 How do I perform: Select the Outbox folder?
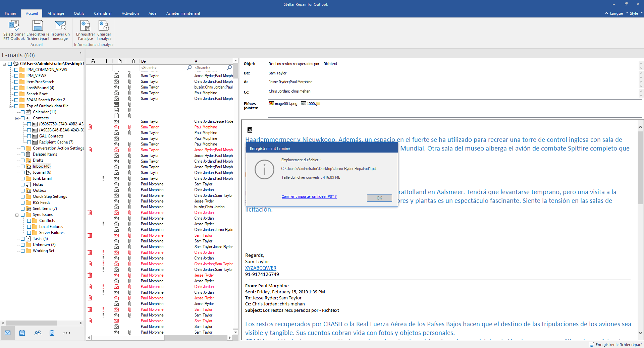coord(39,190)
